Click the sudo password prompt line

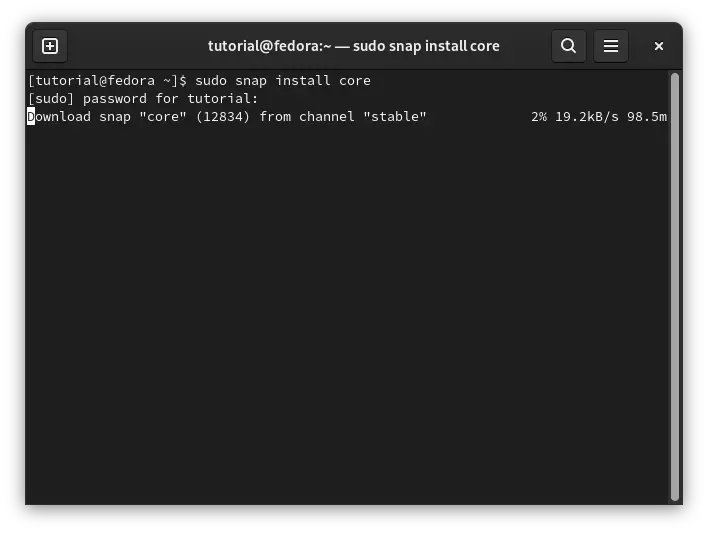pyautogui.click(x=143, y=99)
